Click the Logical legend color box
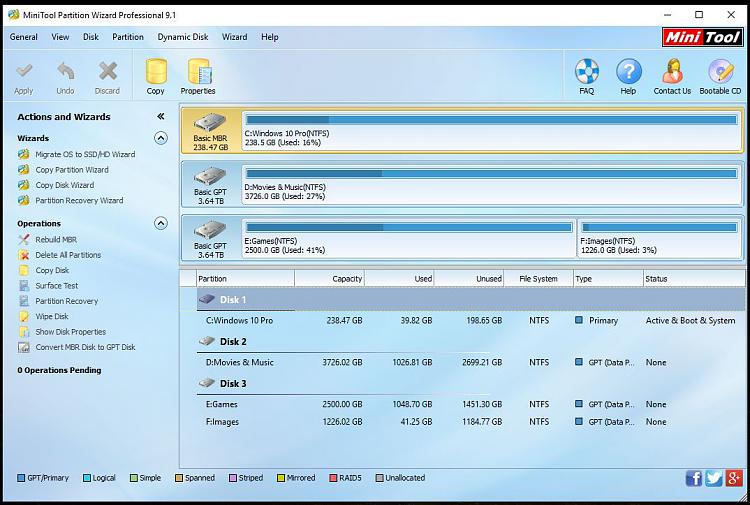The height and width of the screenshot is (505, 750). [x=87, y=478]
